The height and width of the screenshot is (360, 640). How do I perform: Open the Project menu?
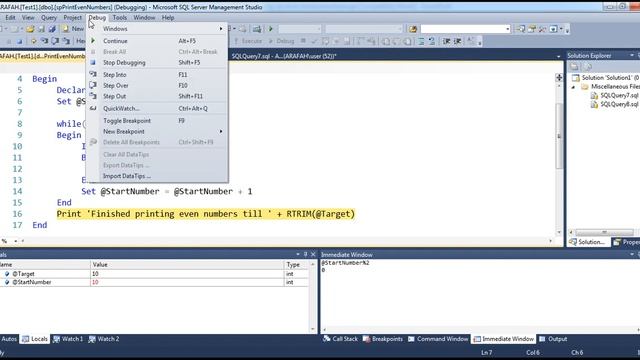(x=72, y=18)
